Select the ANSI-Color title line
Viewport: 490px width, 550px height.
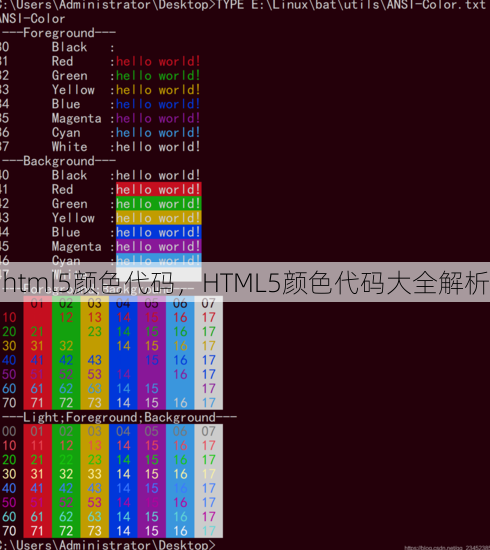[32, 19]
